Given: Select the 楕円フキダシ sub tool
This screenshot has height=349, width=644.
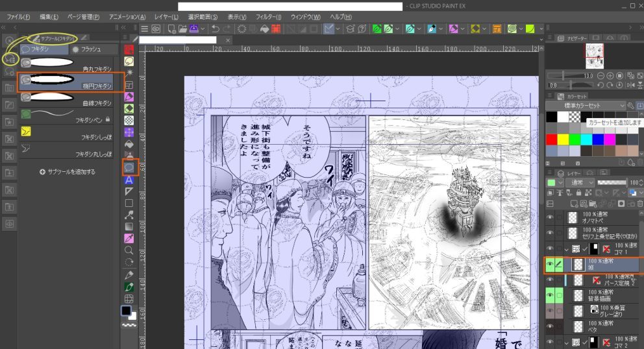Looking at the screenshot, I should [67, 82].
